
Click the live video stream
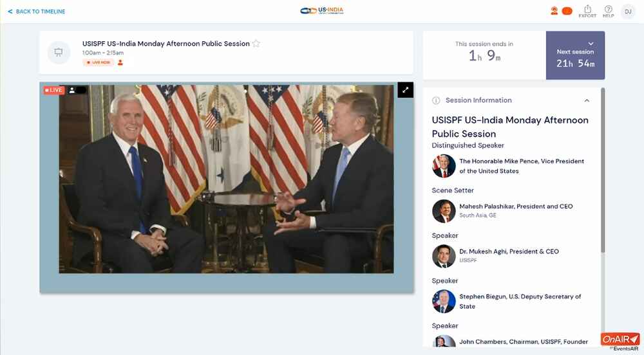point(226,179)
